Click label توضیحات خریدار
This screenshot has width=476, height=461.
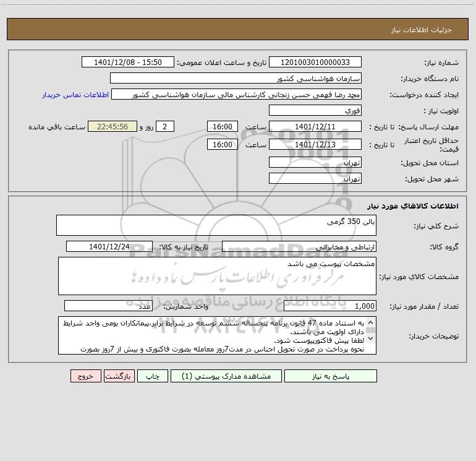pos(434,336)
